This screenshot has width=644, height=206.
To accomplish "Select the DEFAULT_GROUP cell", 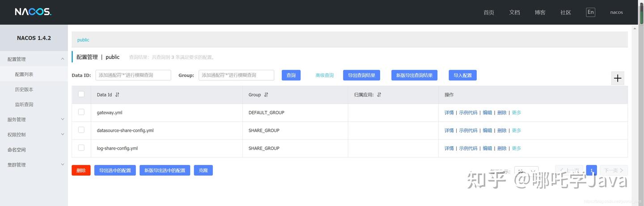I will pyautogui.click(x=296, y=113).
